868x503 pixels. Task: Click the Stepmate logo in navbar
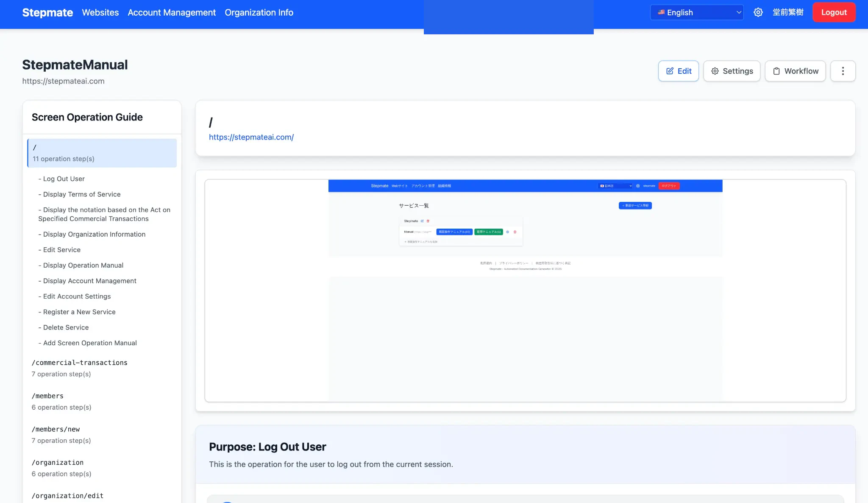pyautogui.click(x=47, y=12)
